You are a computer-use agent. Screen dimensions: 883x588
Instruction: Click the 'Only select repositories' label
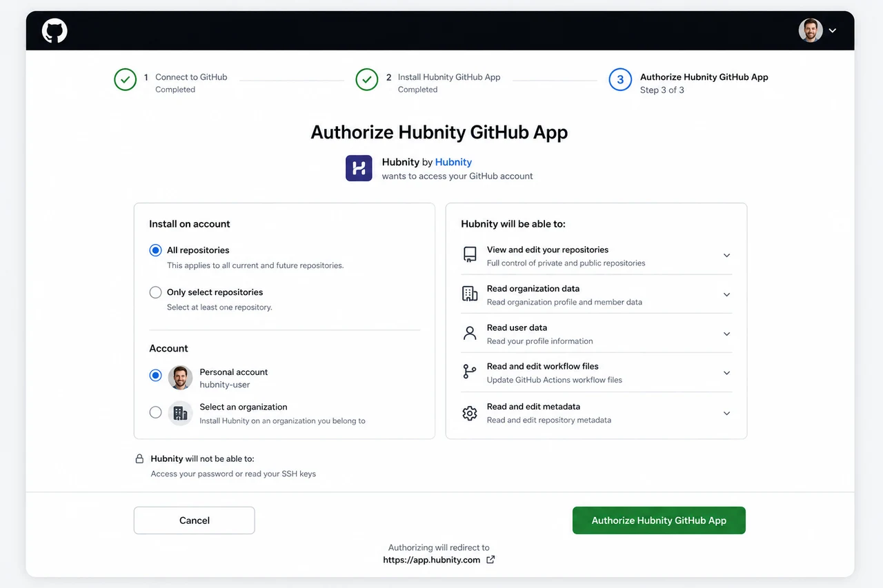[215, 292]
